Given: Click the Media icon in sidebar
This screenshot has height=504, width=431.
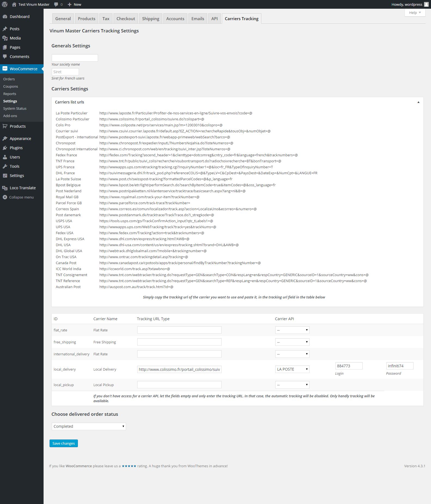Looking at the screenshot, I should pyautogui.click(x=5, y=38).
